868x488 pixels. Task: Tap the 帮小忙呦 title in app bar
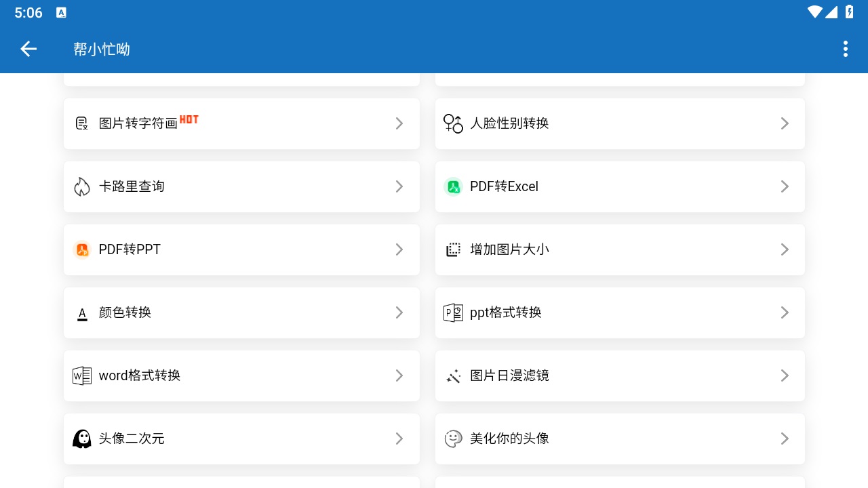coord(101,49)
